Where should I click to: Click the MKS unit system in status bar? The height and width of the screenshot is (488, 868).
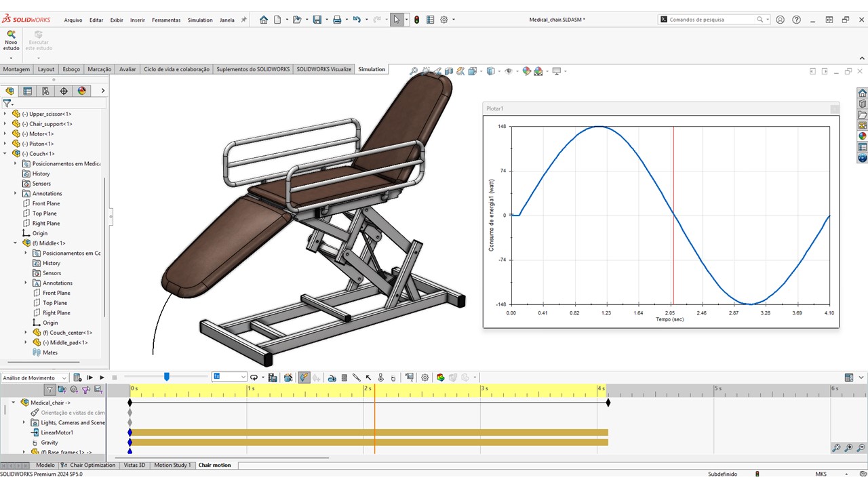821,474
